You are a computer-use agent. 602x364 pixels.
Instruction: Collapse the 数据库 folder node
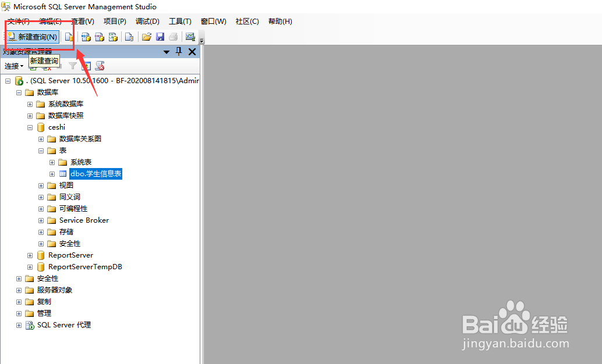[x=19, y=92]
